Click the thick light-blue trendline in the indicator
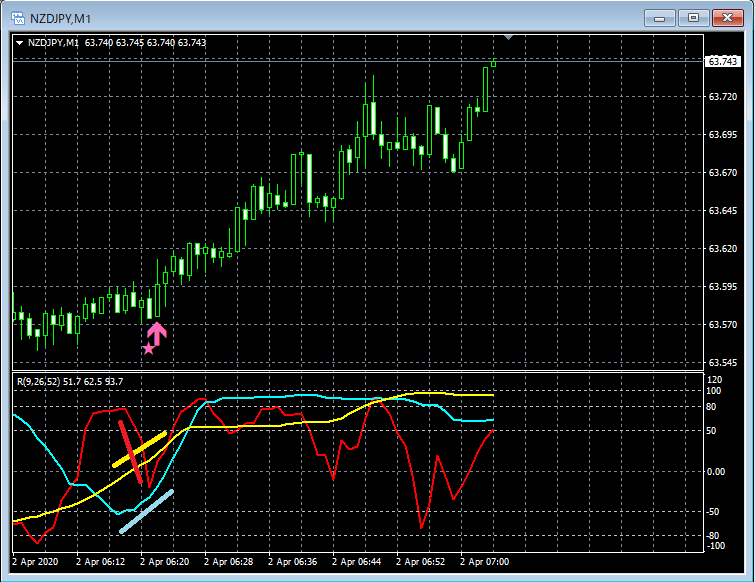The image size is (755, 582). click(146, 511)
